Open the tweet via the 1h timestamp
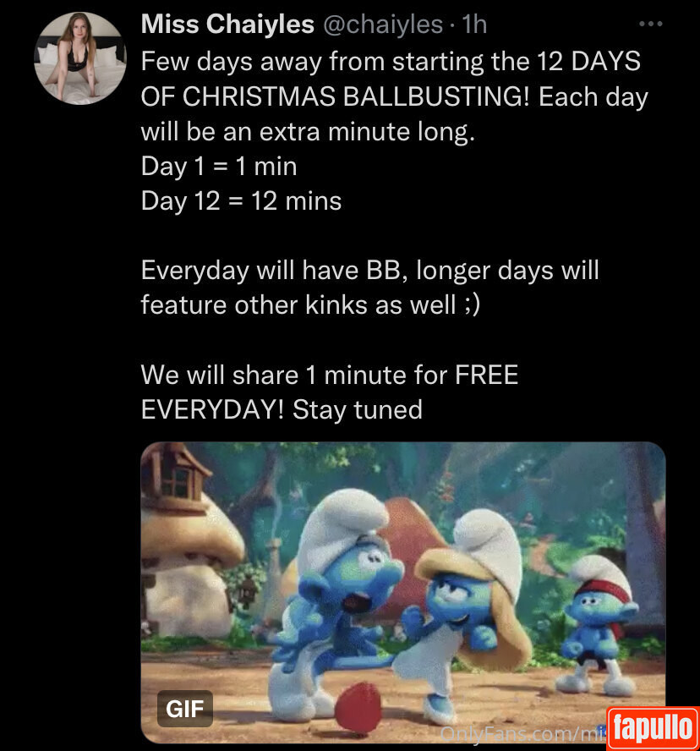 point(474,24)
